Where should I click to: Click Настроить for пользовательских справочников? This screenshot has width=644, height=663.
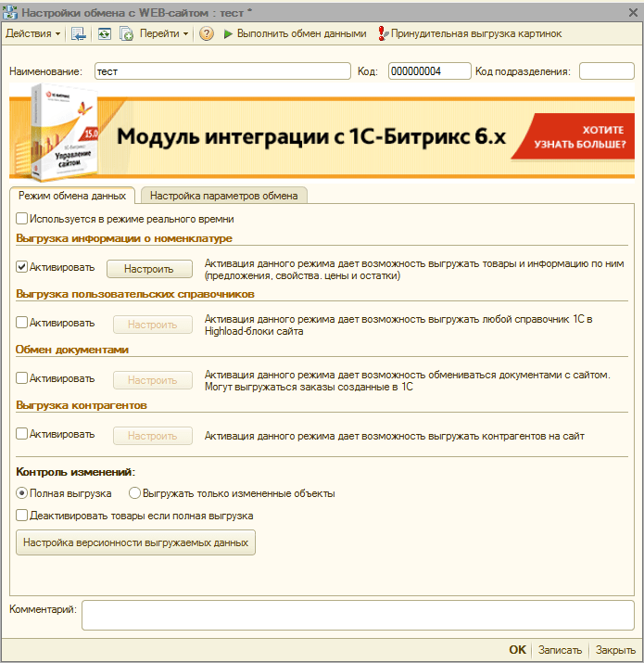153,325
